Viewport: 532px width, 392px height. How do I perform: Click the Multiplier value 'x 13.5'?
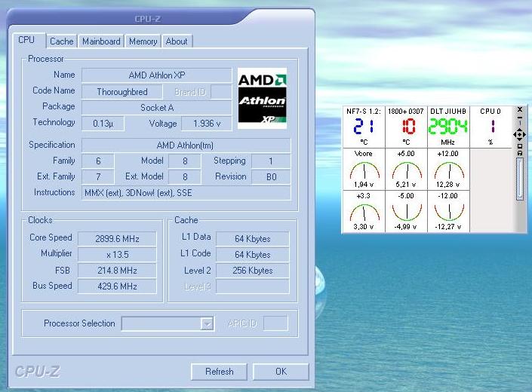click(x=117, y=255)
